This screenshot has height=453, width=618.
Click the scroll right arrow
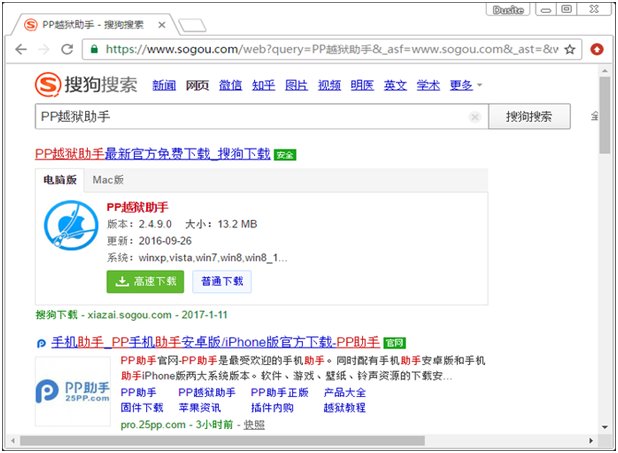(x=591, y=440)
